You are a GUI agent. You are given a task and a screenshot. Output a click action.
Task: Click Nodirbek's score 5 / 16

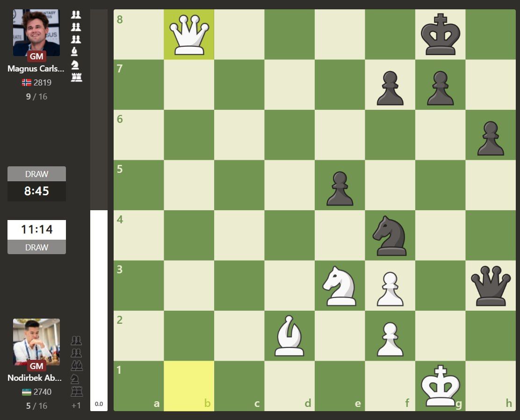[x=36, y=406]
